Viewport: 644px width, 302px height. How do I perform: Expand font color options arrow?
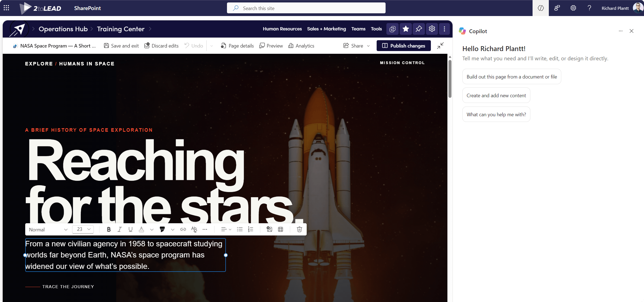(152, 230)
